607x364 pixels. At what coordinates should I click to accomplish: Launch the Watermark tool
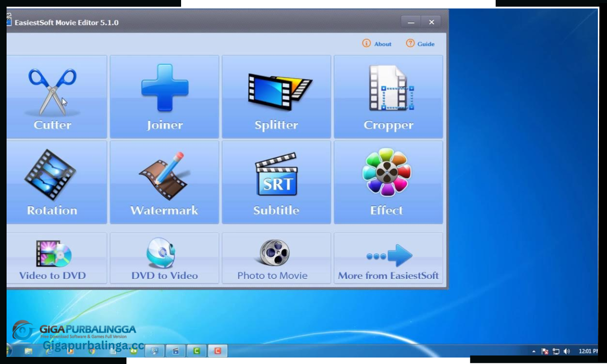click(x=164, y=182)
